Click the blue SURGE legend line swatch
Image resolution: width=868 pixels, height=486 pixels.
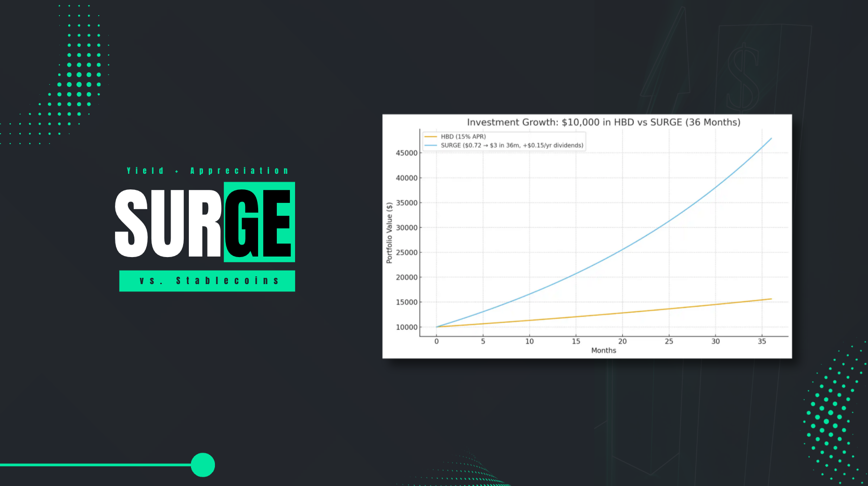(x=431, y=146)
